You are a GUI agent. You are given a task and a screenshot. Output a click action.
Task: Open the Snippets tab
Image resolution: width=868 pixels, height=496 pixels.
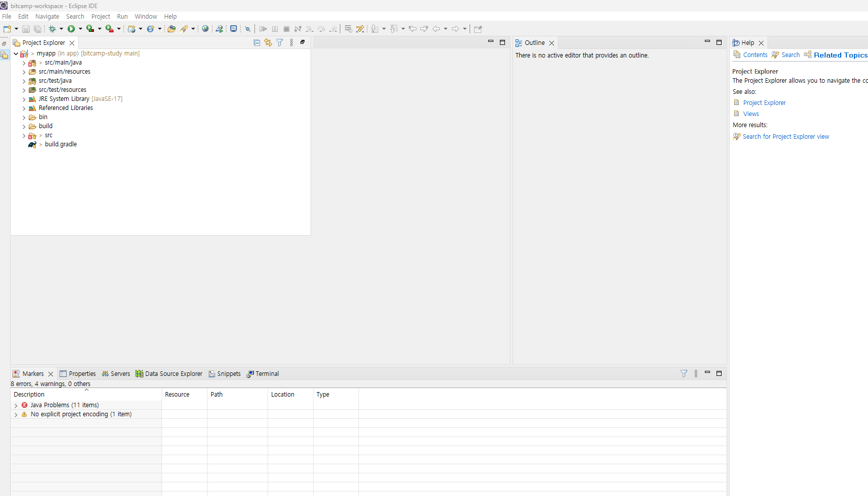click(225, 374)
